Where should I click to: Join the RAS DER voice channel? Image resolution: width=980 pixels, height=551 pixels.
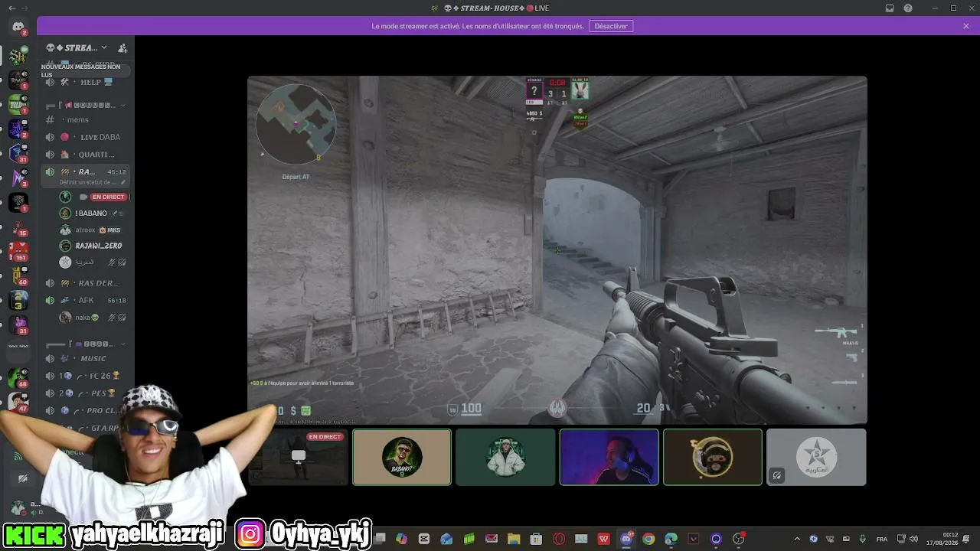(86, 283)
